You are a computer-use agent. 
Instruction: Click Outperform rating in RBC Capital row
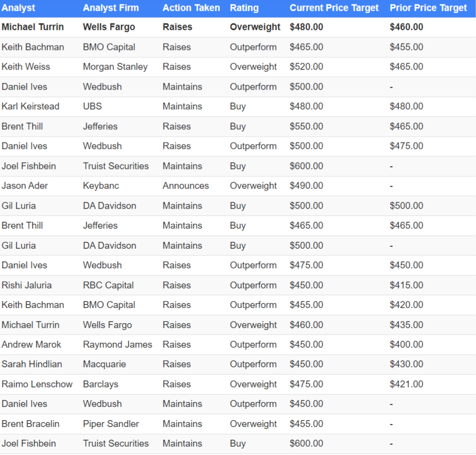(x=253, y=286)
